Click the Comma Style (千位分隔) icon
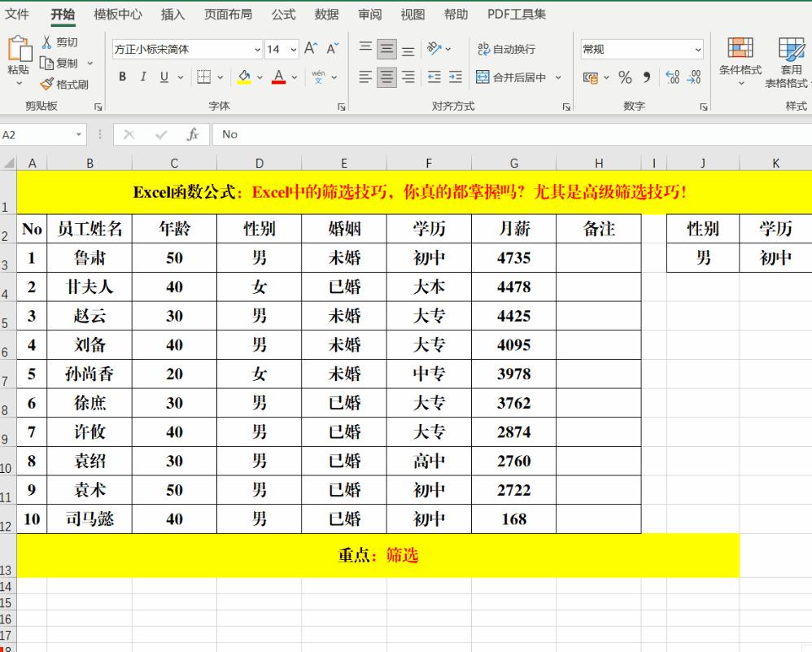 [647, 77]
